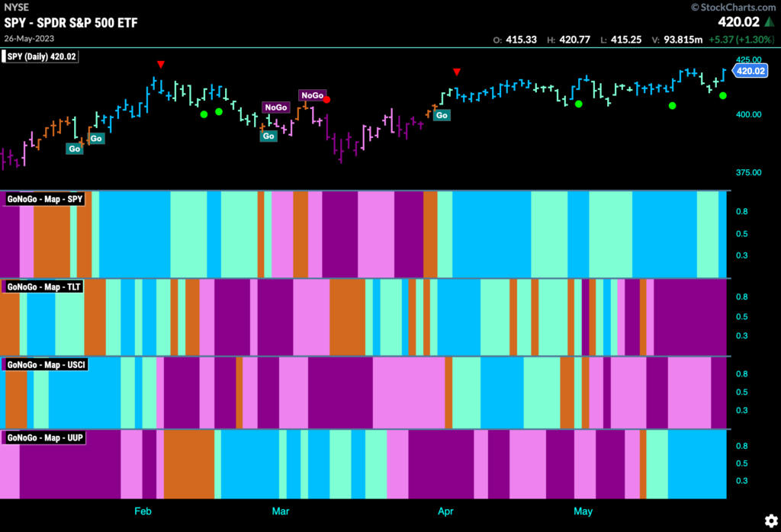The height and width of the screenshot is (532, 781).
Task: Click the red dot next to NoGo label
Action: tap(326, 100)
